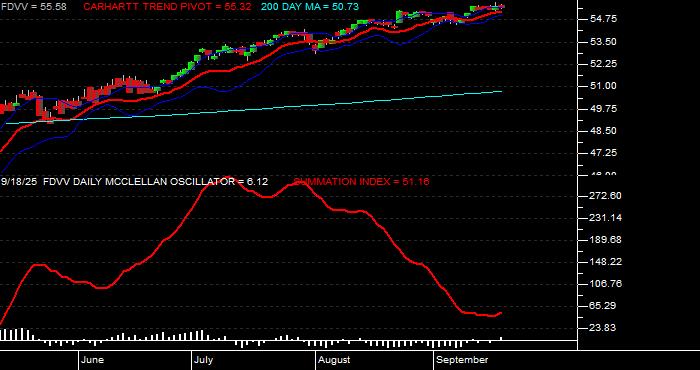Click the 200 DAY MA = 50.73 label
The width and height of the screenshot is (700, 370).
coord(309,7)
